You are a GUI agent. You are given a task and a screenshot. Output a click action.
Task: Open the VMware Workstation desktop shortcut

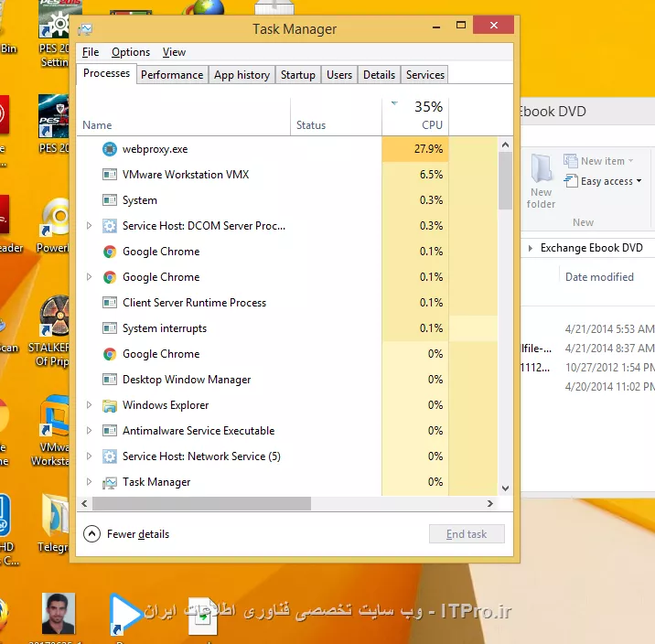pos(54,416)
